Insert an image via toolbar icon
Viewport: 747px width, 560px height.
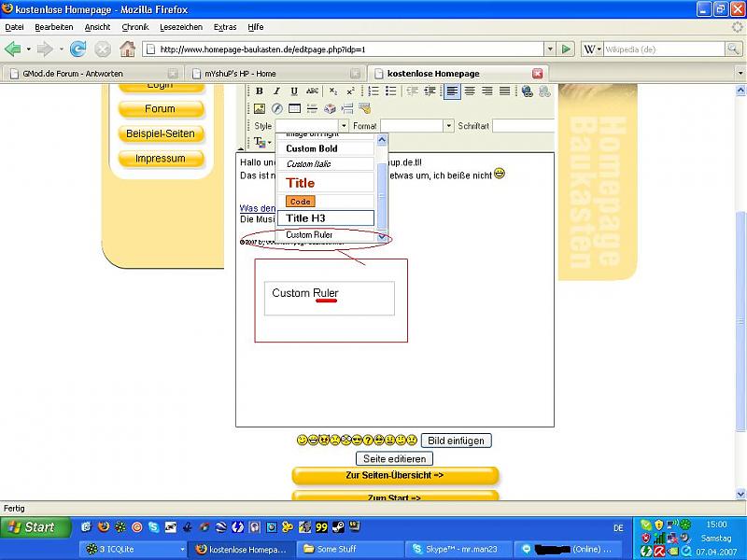260,108
